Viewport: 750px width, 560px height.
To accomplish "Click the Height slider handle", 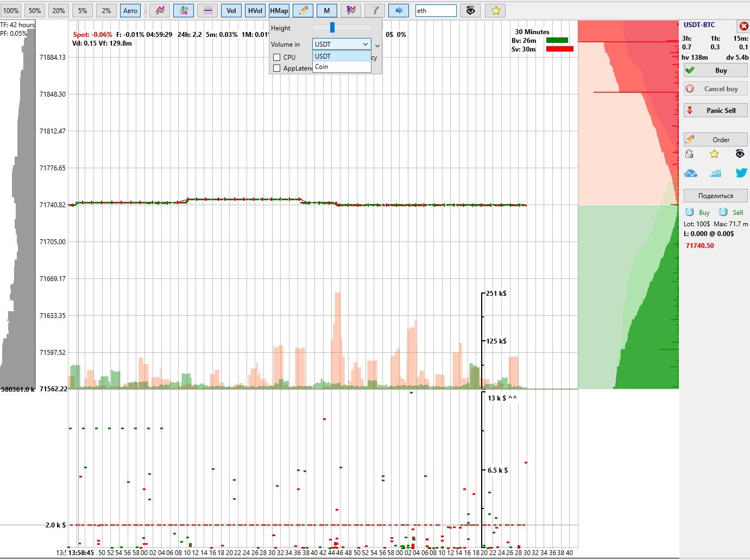I will (332, 28).
